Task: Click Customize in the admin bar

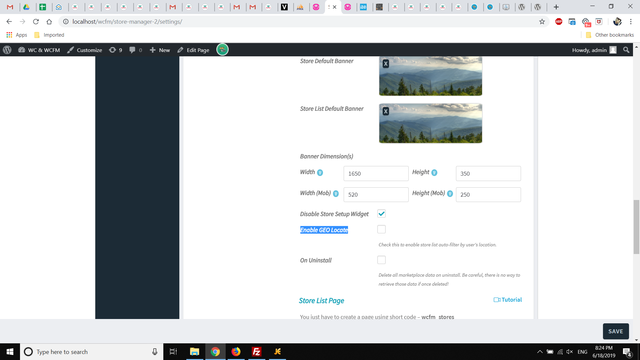Action: click(84, 50)
